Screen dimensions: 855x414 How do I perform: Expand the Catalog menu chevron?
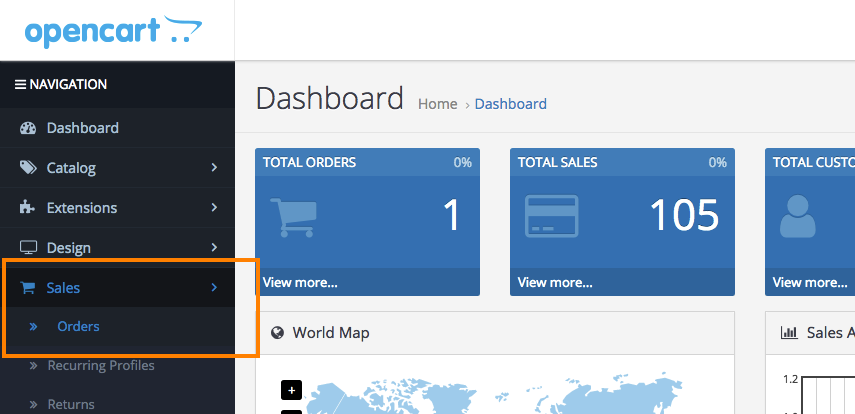[214, 168]
